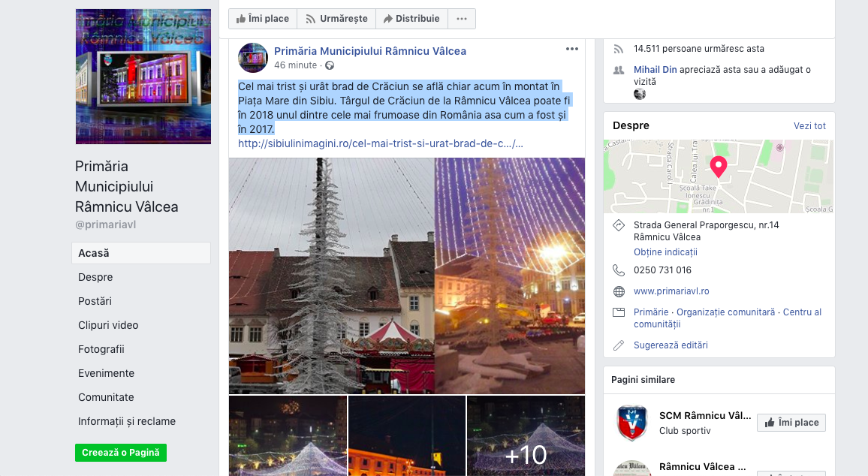Screen dimensions: 868x476
Task: Open the daytime Christmas tree photo
Action: (x=332, y=276)
